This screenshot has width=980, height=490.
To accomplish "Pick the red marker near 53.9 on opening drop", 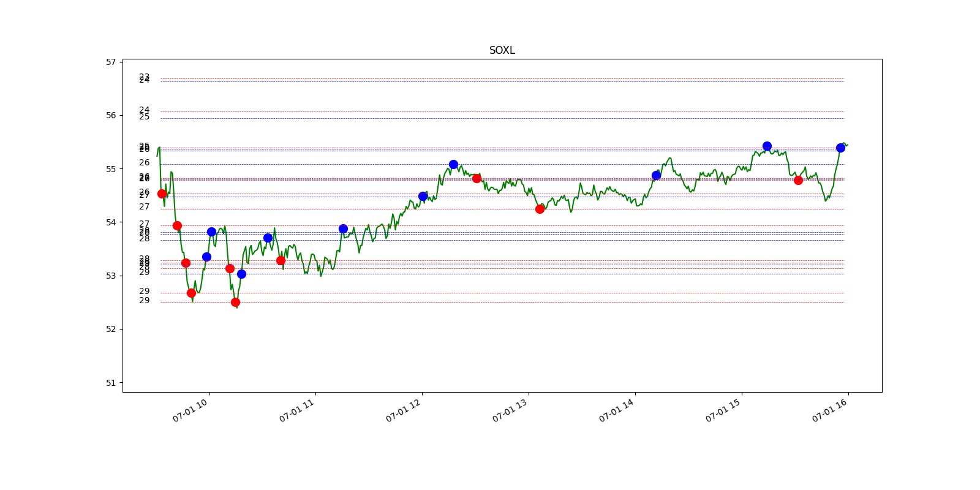I will [177, 225].
